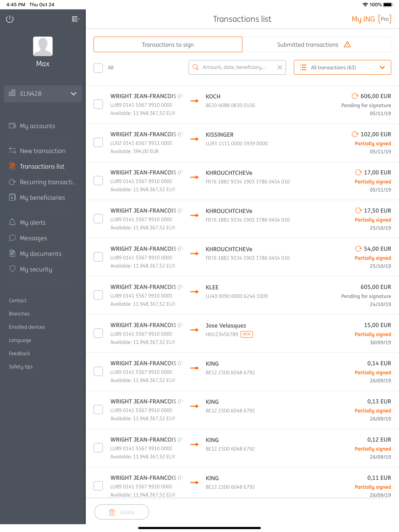399x532 pixels.
Task: Click the bell icon for My alerts
Action: (12, 222)
